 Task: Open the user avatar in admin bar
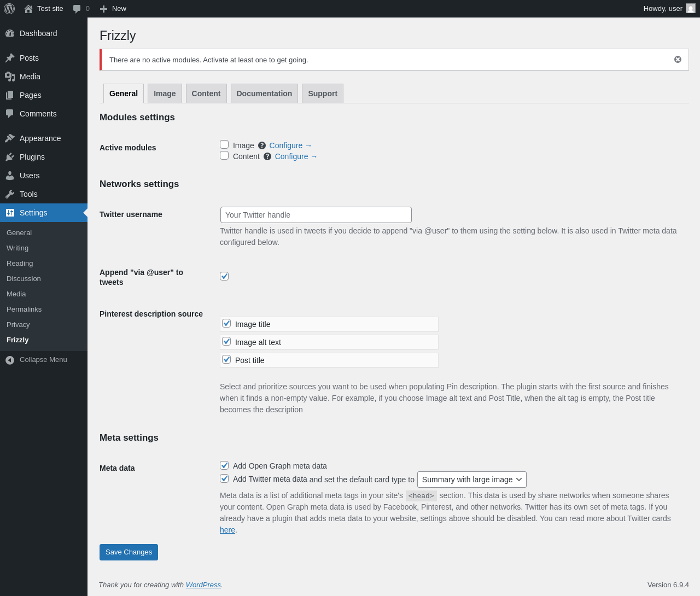pos(691,9)
